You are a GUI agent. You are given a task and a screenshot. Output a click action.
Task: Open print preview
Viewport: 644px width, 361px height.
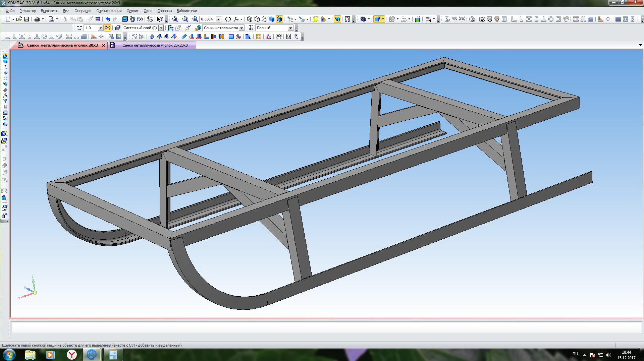click(51, 19)
